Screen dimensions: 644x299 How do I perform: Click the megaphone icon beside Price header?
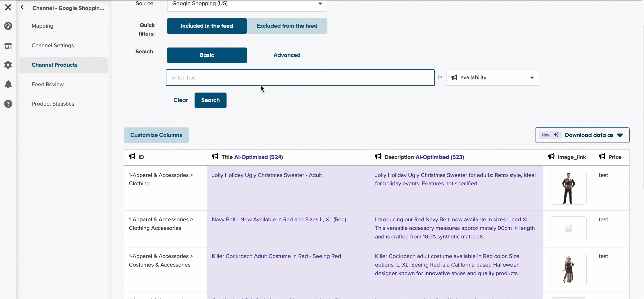602,156
